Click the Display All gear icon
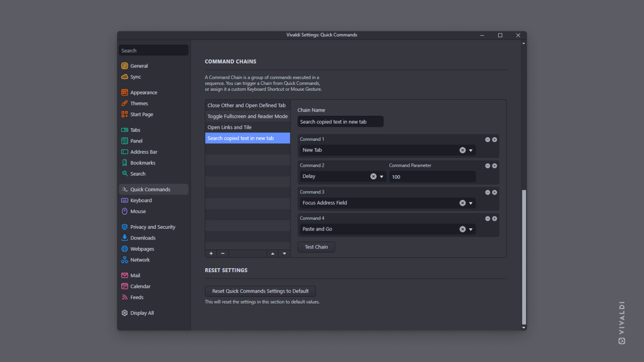The image size is (644, 362). pos(125,313)
